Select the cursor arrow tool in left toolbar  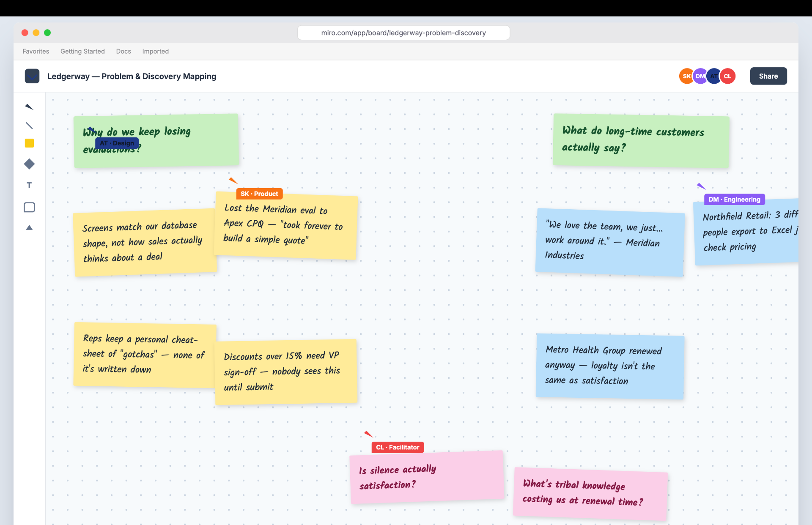[x=29, y=107]
